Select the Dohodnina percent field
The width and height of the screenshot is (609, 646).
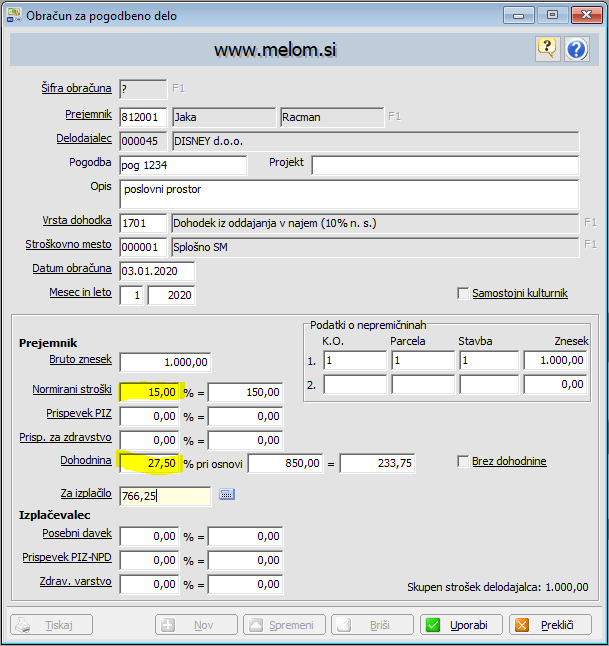point(150,463)
